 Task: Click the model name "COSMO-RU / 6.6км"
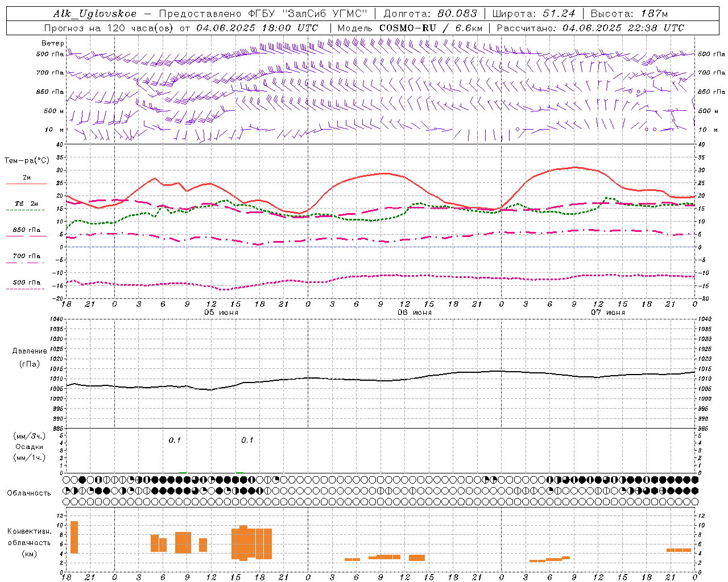click(431, 28)
